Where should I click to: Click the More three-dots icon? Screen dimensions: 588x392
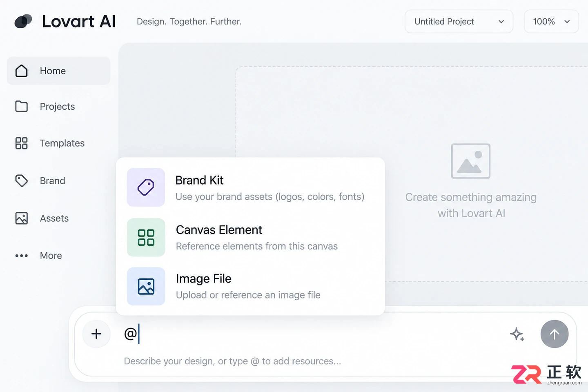[x=22, y=256]
